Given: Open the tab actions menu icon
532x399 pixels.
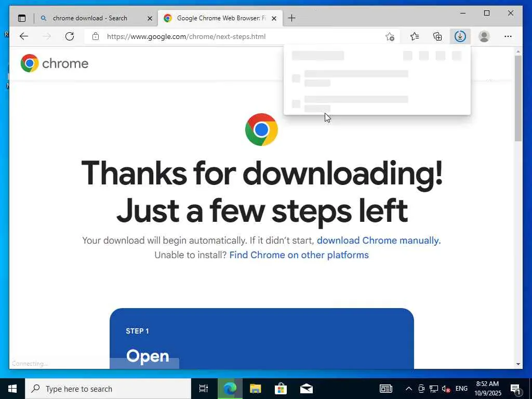Looking at the screenshot, I should pos(22,18).
